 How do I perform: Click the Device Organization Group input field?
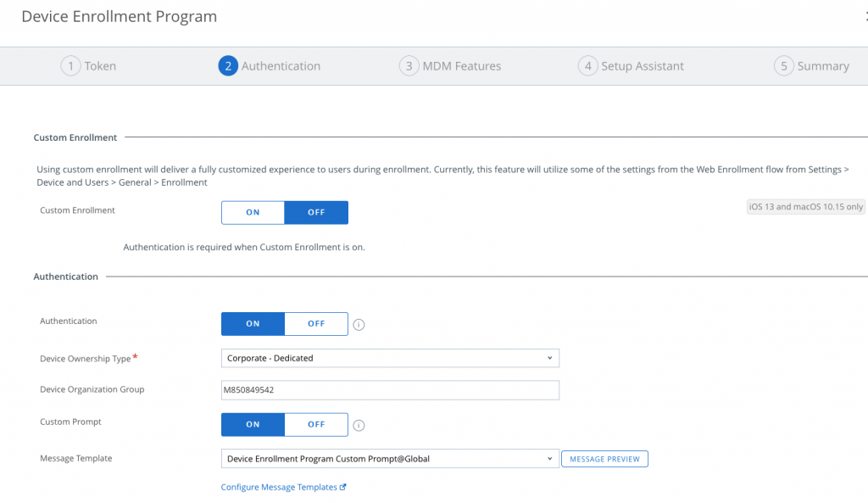pyautogui.click(x=390, y=390)
